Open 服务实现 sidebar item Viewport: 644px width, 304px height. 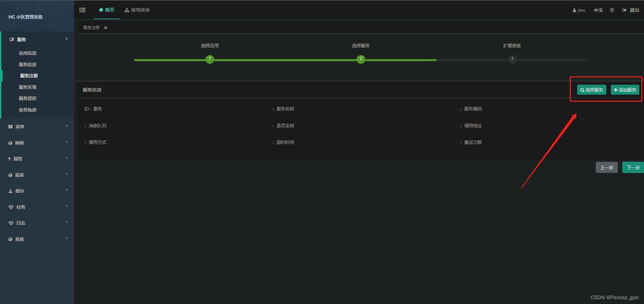[x=28, y=87]
